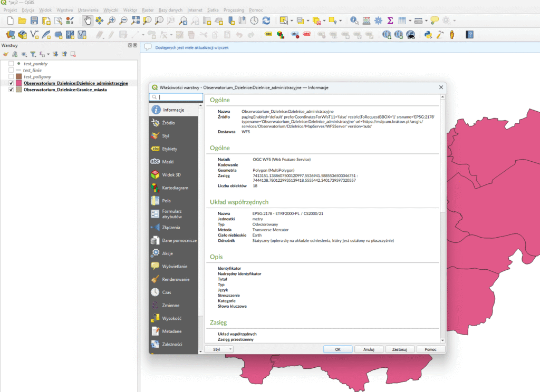The width and height of the screenshot is (540, 392).
Task: Expand the select features tool dropdown arrow
Action: [x=291, y=21]
